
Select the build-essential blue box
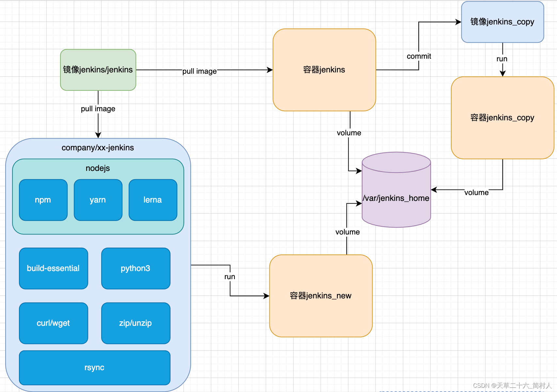click(x=54, y=268)
